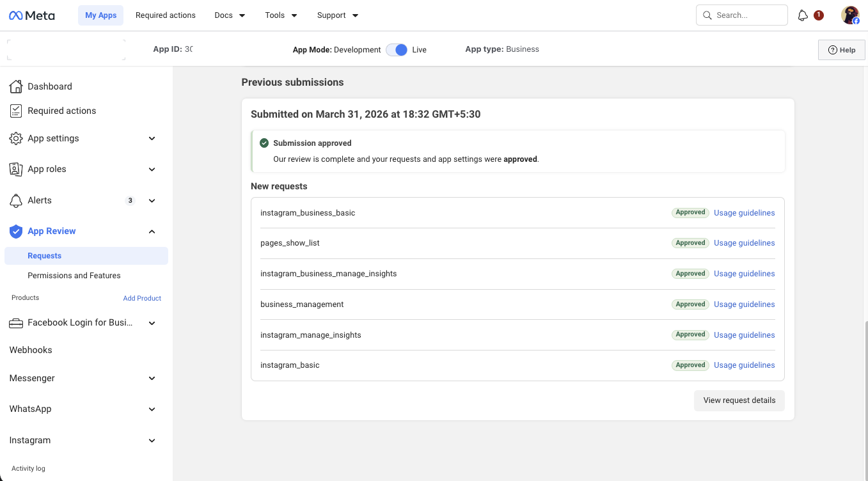
Task: Open Usage guidelines for instagram_manage_insights
Action: point(745,335)
